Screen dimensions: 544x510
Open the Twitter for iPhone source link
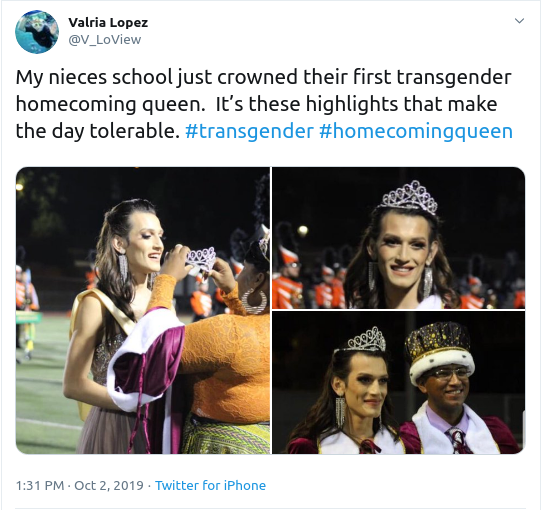(x=210, y=485)
